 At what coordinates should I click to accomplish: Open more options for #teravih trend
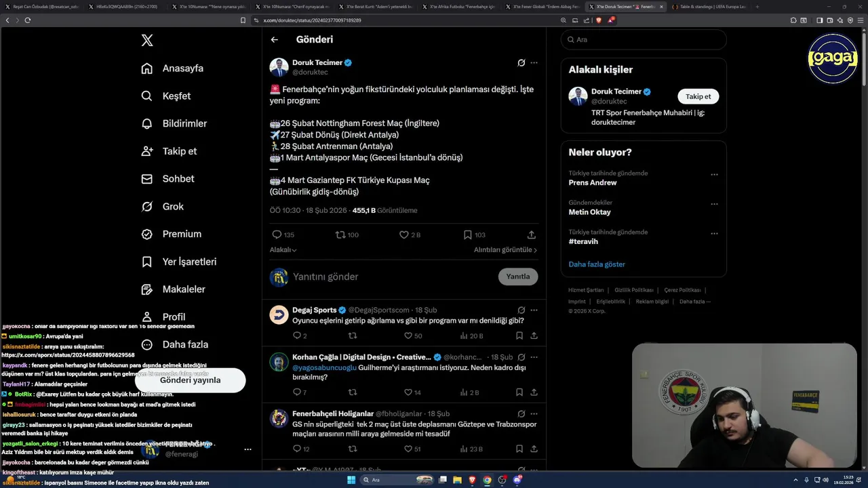[x=714, y=234]
